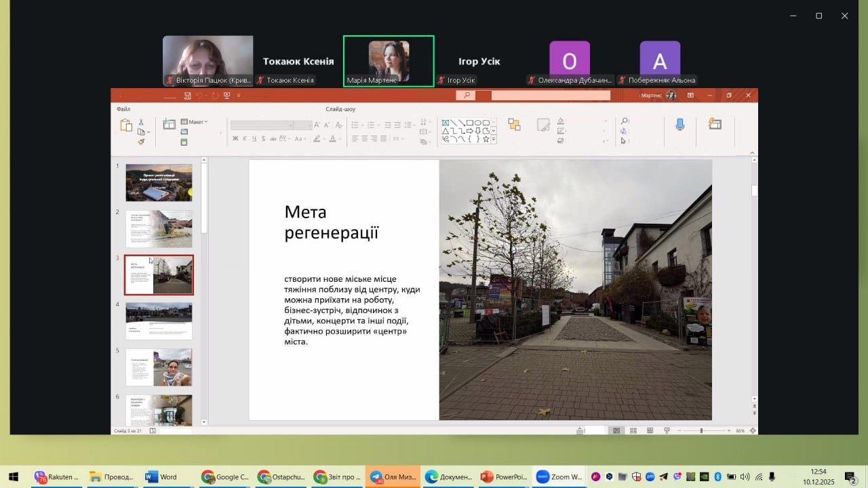Viewport: 868px width, 488px height.
Task: Toggle Italic formatting (К)
Action: [245, 139]
